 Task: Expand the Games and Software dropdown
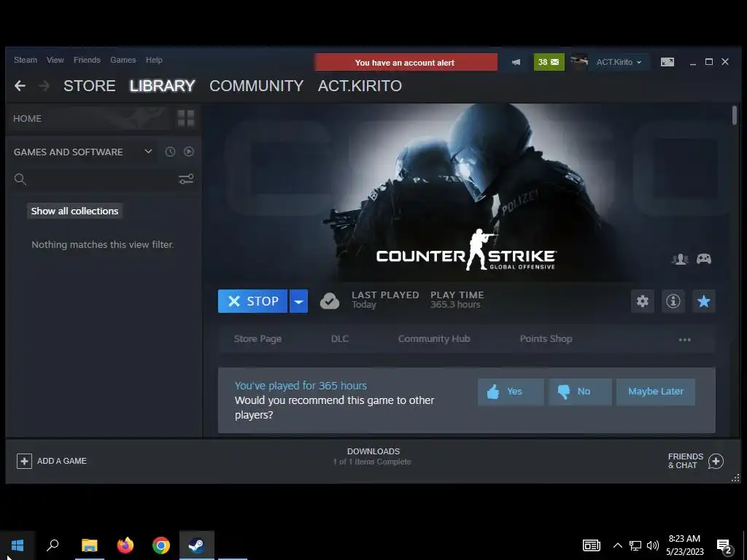click(x=148, y=152)
